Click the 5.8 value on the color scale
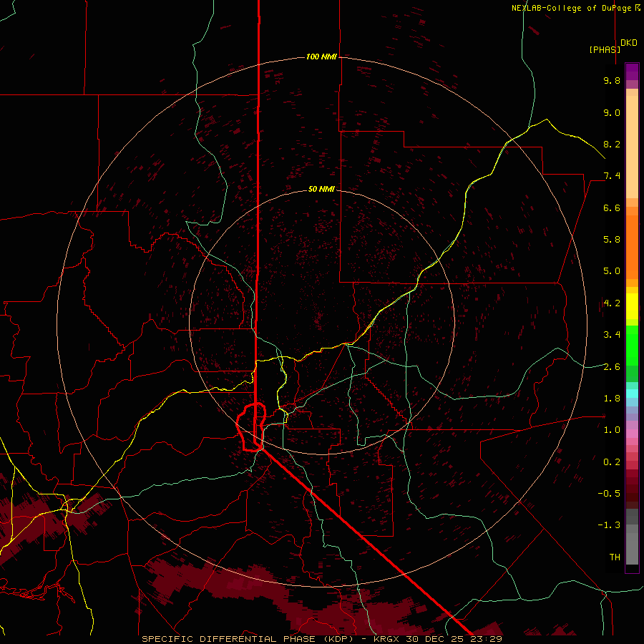Image resolution: width=644 pixels, height=644 pixels. pos(612,240)
